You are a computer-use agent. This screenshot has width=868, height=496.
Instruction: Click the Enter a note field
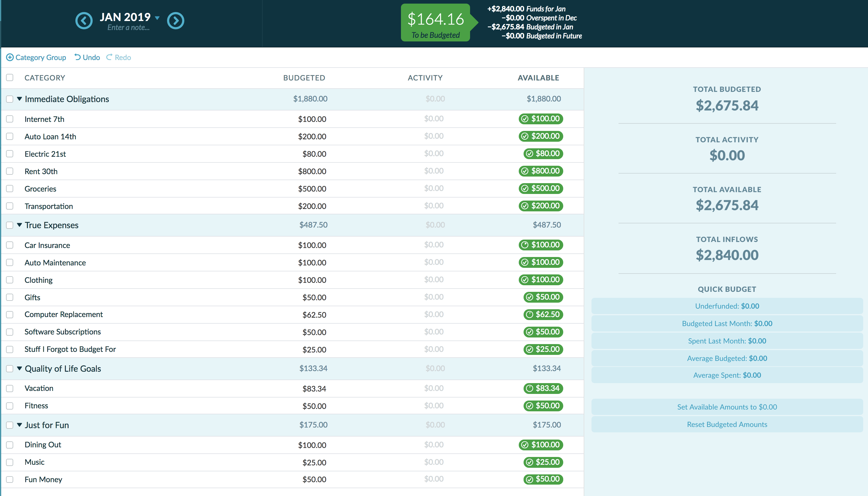(128, 28)
